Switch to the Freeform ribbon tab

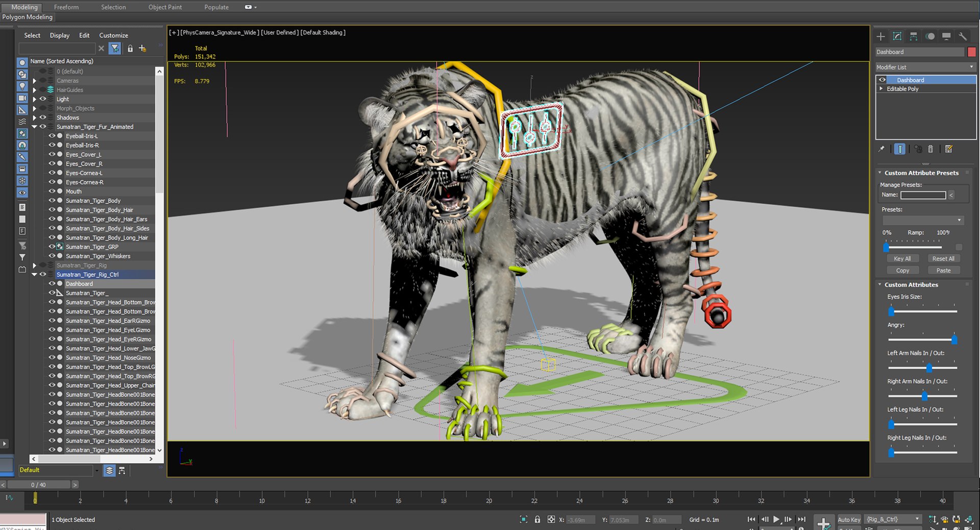[x=65, y=7]
